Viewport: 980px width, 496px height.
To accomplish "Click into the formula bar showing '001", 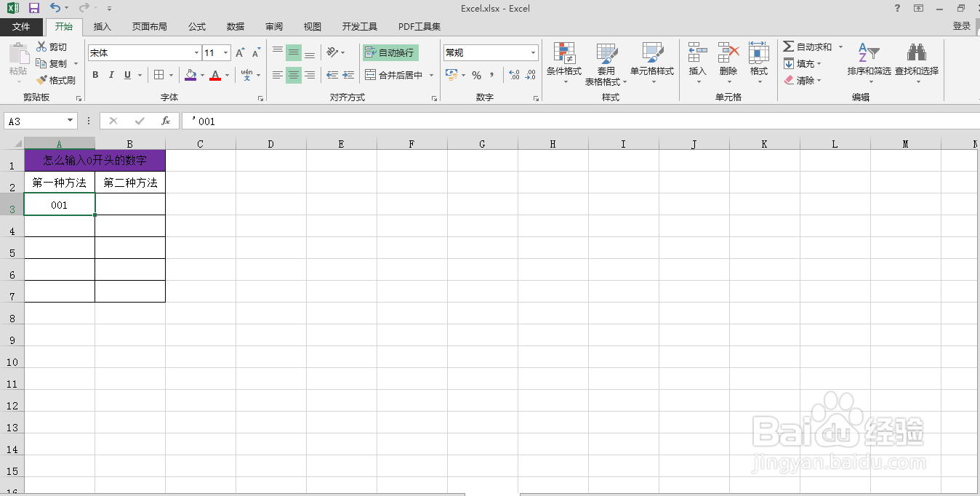I will [x=580, y=121].
